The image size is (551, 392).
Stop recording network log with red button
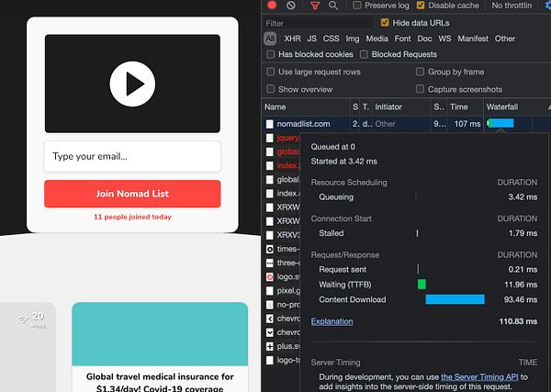pos(272,5)
